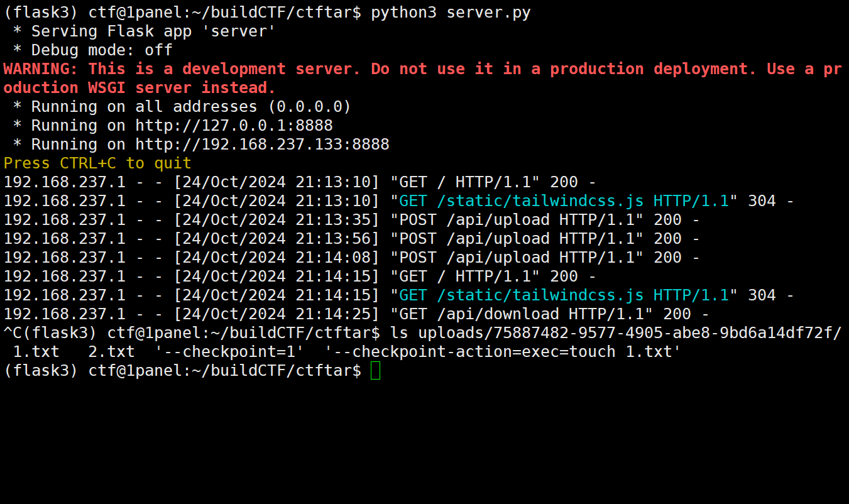849x504 pixels.
Task: Click the POST /api/upload entry at 21:13:35
Action: (517, 220)
